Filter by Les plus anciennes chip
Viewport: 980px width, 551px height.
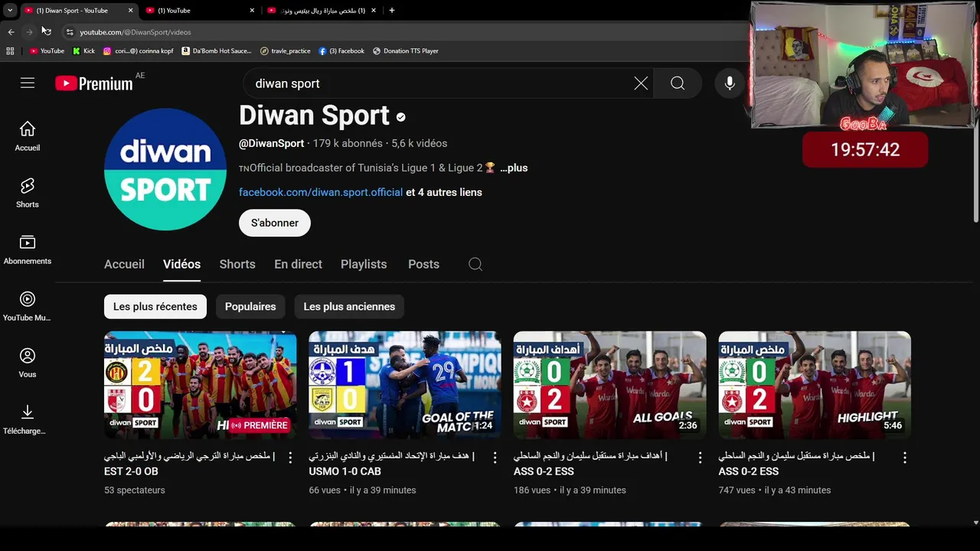pos(349,306)
